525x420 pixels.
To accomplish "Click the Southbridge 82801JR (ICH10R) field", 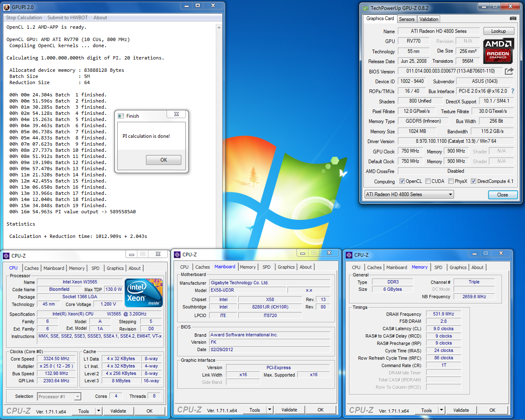I will tap(270, 307).
